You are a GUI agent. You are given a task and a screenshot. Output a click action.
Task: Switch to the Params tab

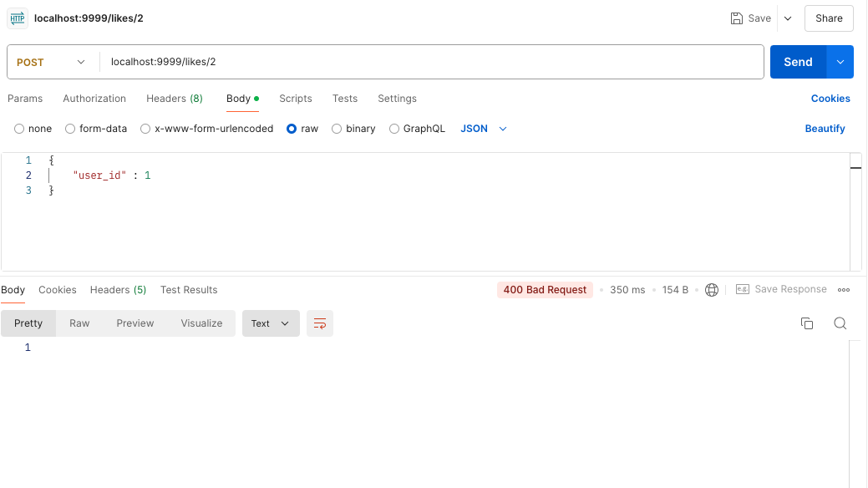click(x=25, y=99)
